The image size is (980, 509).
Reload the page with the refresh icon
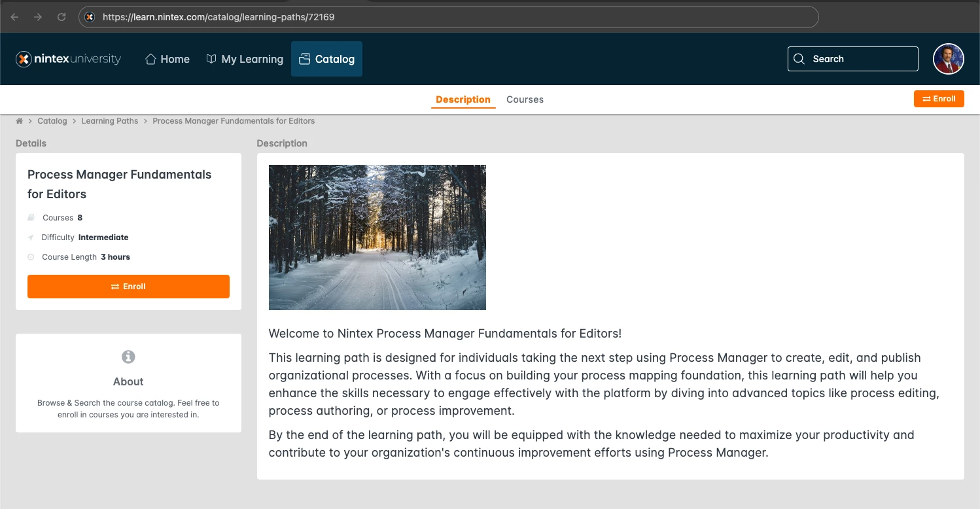pyautogui.click(x=61, y=17)
